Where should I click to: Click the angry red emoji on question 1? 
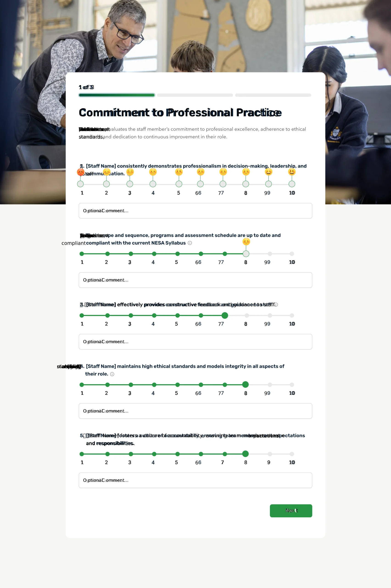coord(81,172)
